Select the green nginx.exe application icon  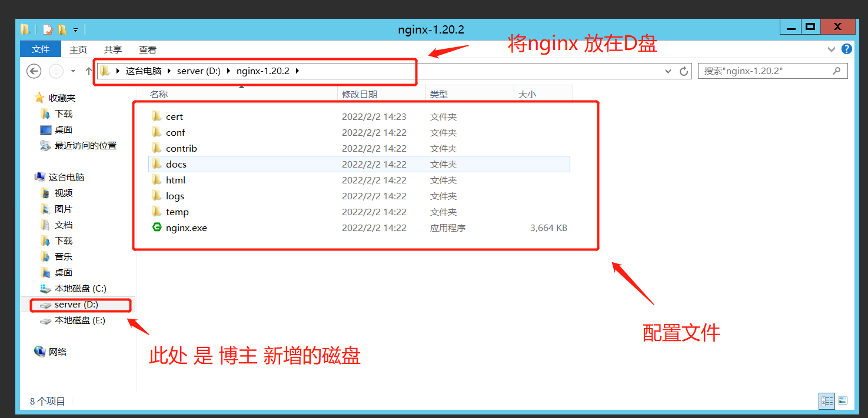(x=157, y=228)
